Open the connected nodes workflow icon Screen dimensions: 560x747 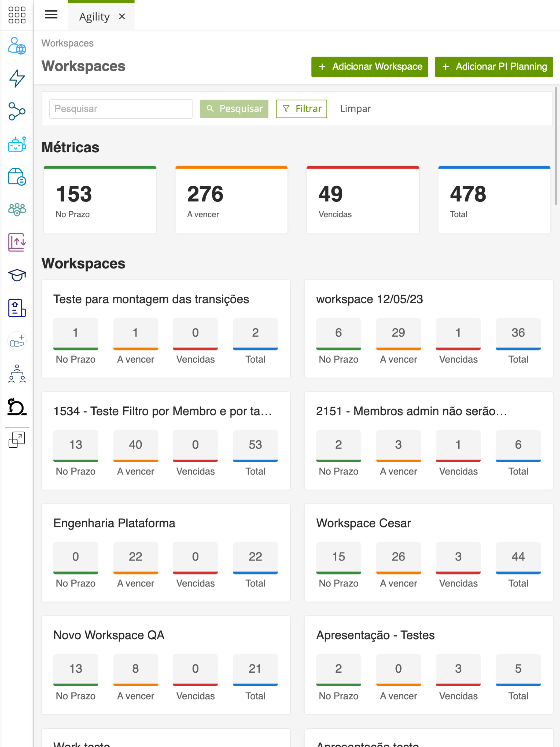click(17, 112)
